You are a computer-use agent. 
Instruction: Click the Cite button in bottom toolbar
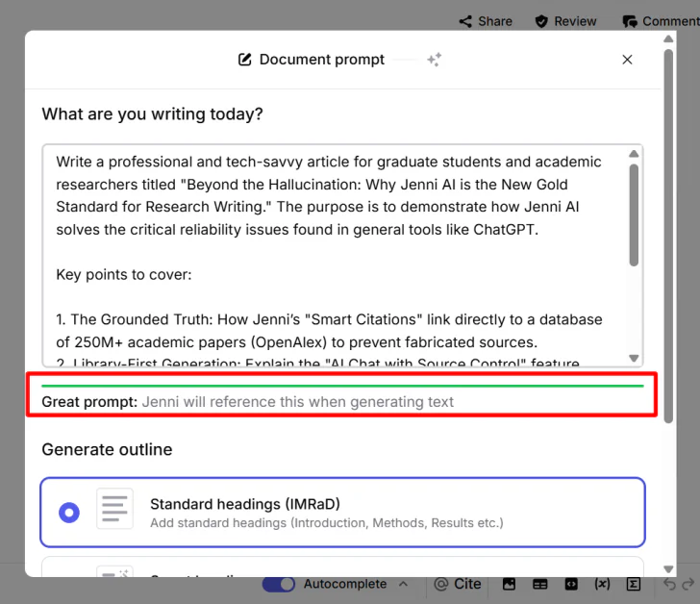[x=458, y=584]
